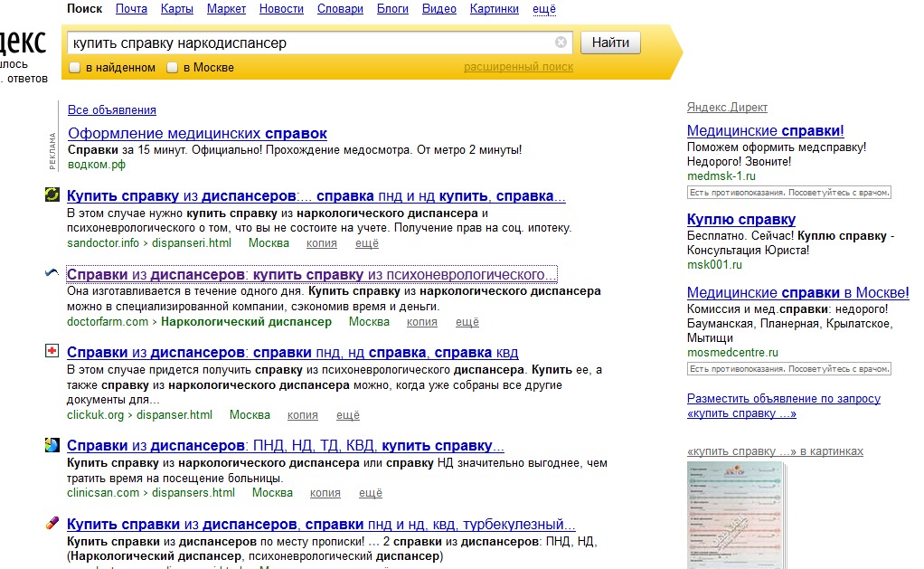Viewport: 924px width, 569px height.
Task: Click the "Яндекс.Директ" header link
Action: 727,108
